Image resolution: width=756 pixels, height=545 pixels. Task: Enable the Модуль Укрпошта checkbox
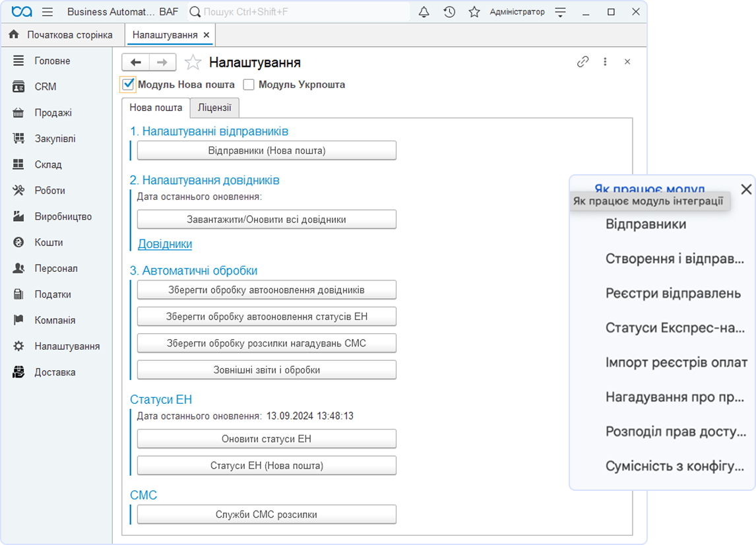[x=249, y=85]
